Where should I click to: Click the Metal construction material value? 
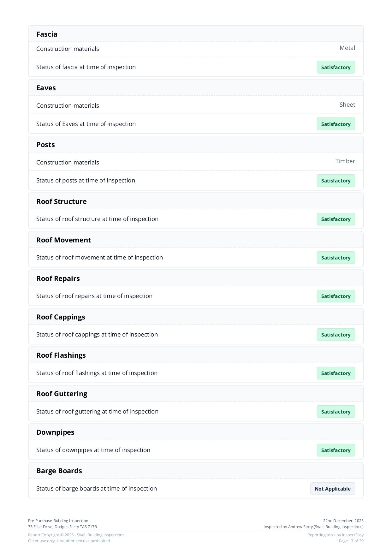click(347, 48)
